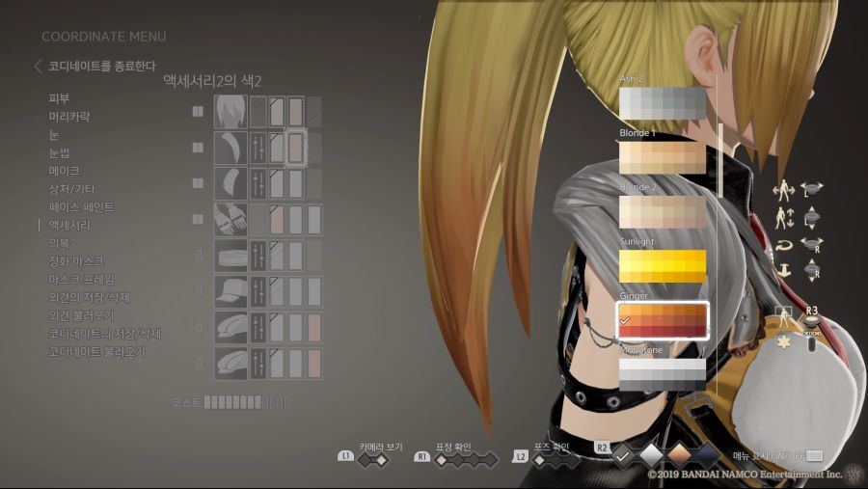Click the rotate character arrow icon
The width and height of the screenshot is (868, 489).
pyautogui.click(x=783, y=244)
